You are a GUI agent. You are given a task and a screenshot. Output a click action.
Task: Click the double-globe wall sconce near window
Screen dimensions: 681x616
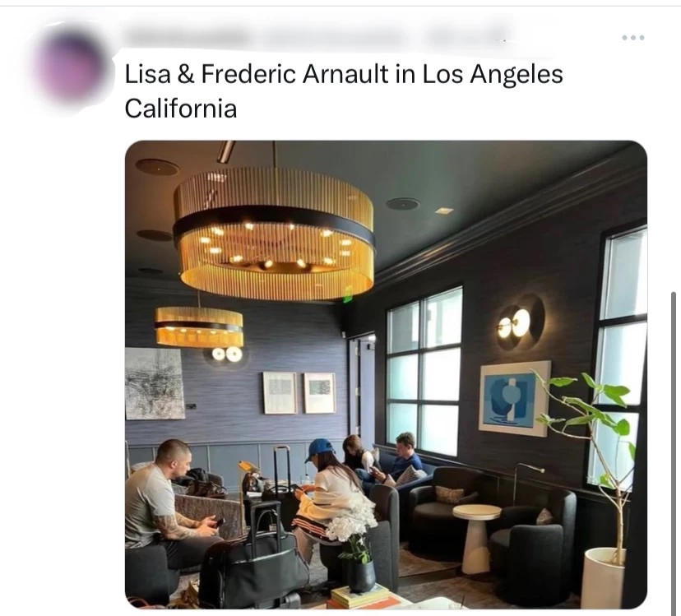(520, 322)
